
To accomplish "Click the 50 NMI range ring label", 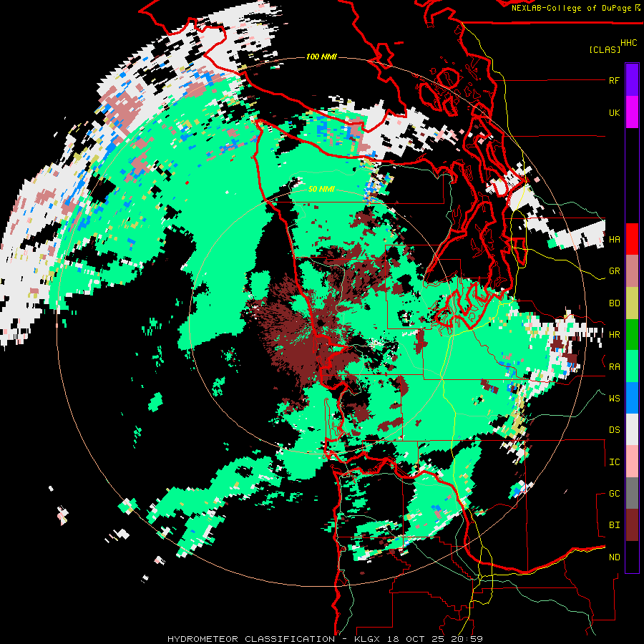I will tap(321, 189).
